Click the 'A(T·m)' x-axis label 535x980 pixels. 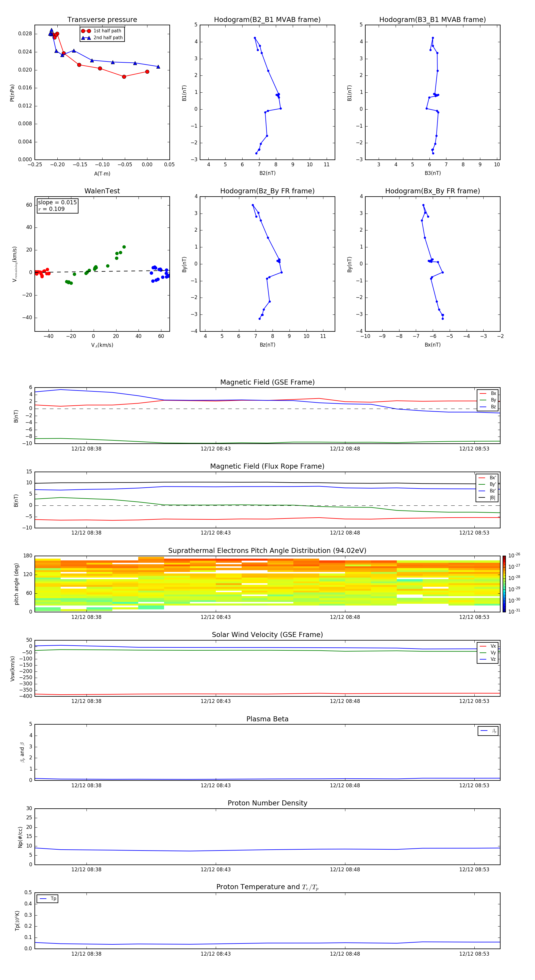tap(102, 174)
